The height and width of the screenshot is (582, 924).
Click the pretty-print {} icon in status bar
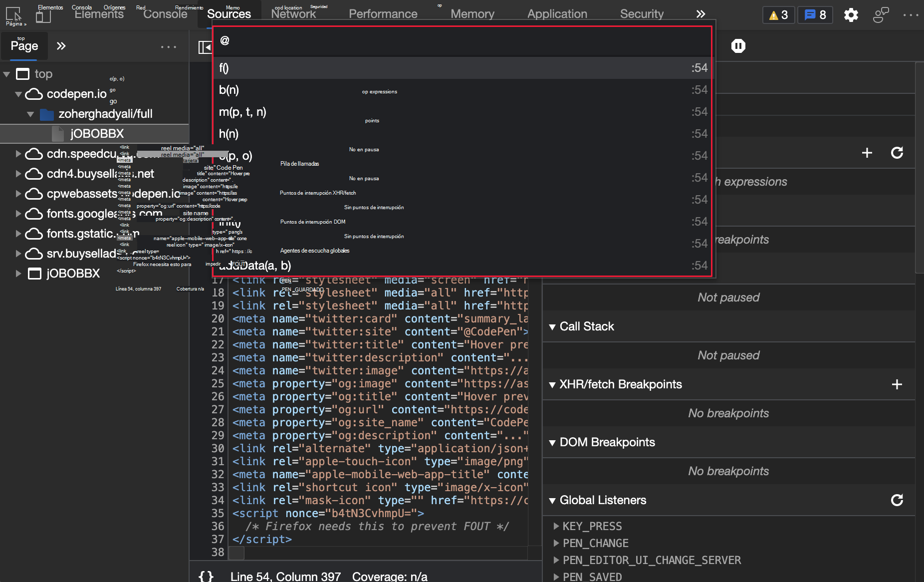pos(205,576)
